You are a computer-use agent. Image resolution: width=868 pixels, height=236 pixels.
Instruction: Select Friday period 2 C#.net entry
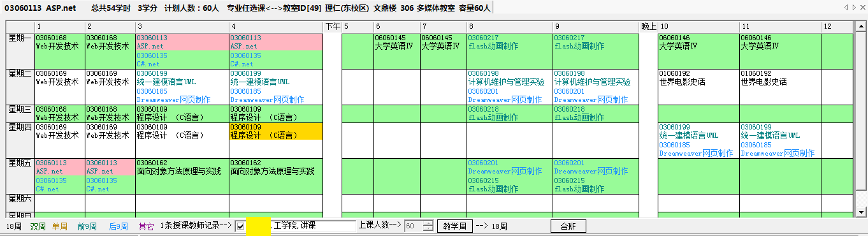click(x=110, y=185)
